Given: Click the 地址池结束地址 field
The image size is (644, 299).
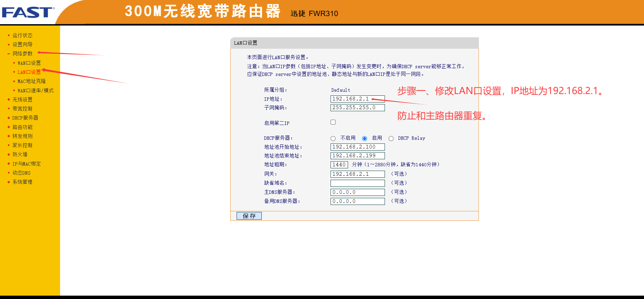Looking at the screenshot, I should pyautogui.click(x=357, y=156).
